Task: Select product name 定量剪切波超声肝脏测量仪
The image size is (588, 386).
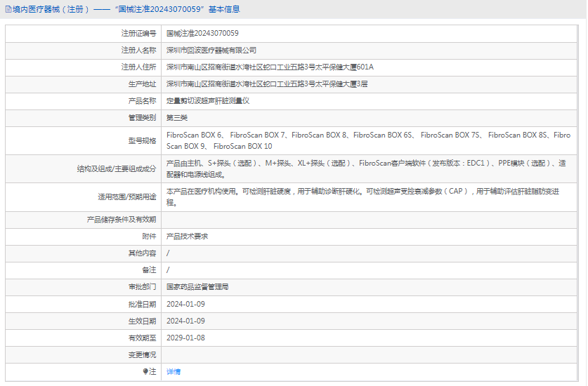Action: (x=208, y=101)
